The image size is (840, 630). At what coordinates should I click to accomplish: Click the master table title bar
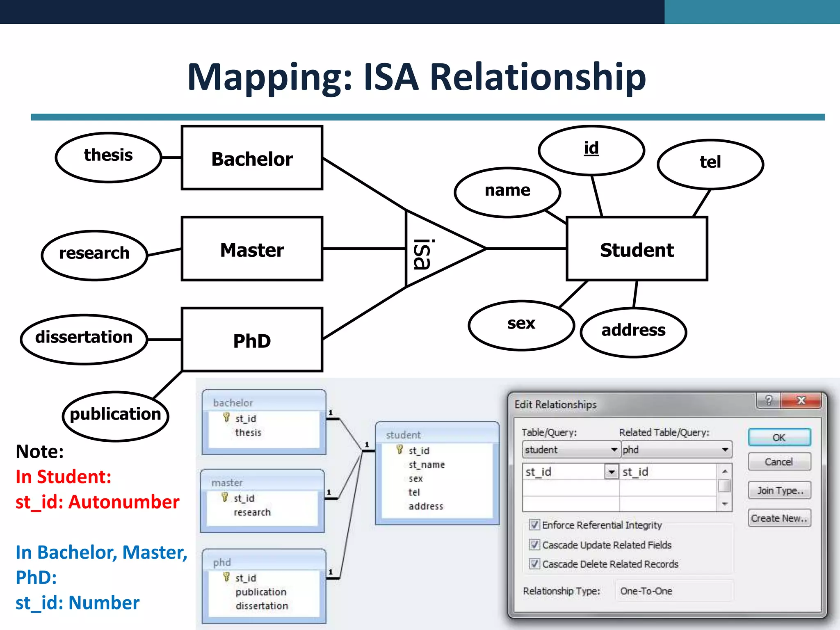pyautogui.click(x=262, y=482)
